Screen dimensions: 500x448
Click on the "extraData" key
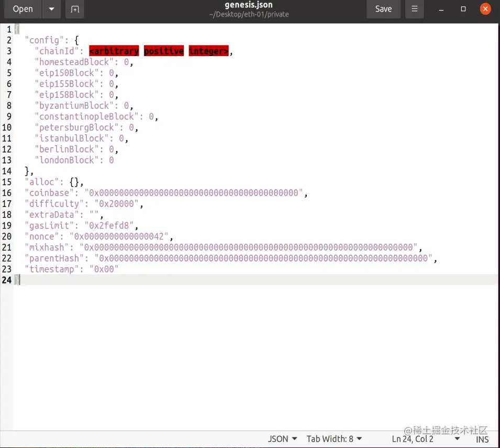click(52, 215)
